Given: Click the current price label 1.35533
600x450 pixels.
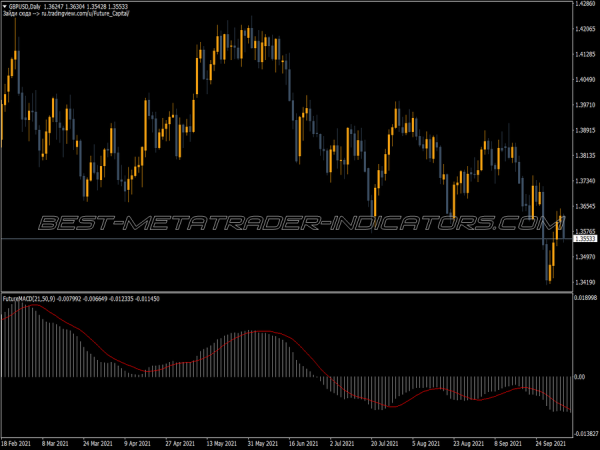Looking at the screenshot, I should pyautogui.click(x=585, y=239).
